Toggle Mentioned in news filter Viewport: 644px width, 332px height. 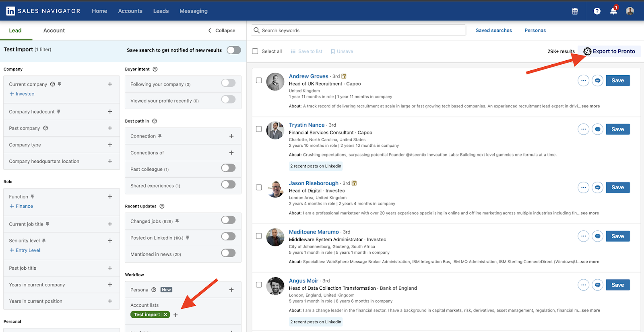[x=228, y=253]
